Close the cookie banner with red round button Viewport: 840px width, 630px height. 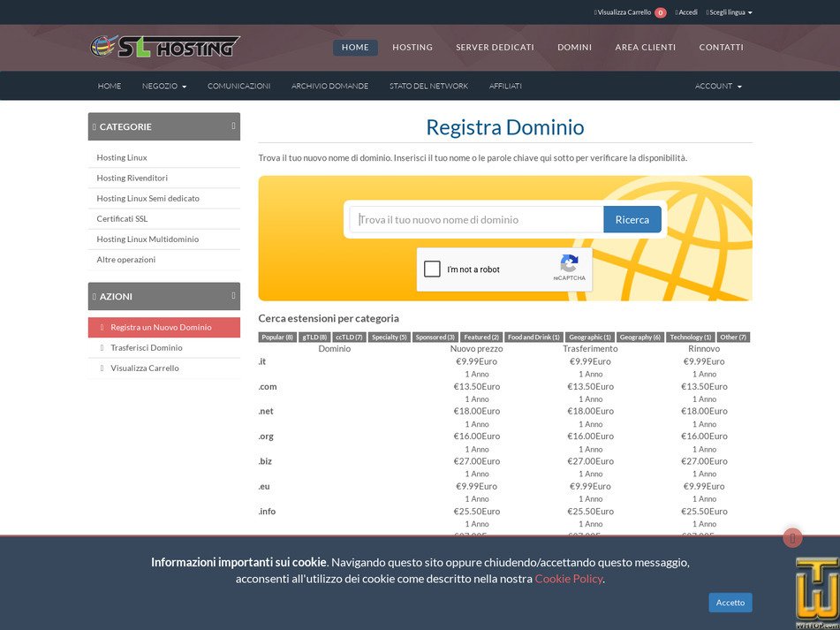pyautogui.click(x=792, y=538)
